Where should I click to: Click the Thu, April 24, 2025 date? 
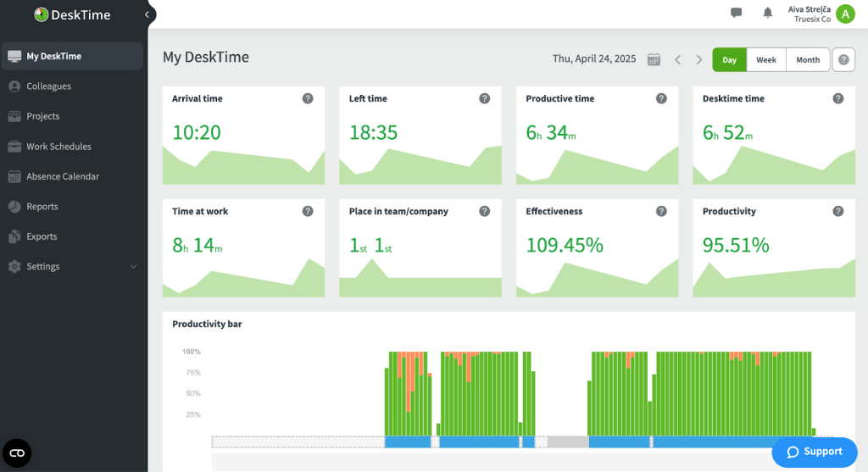pos(594,58)
